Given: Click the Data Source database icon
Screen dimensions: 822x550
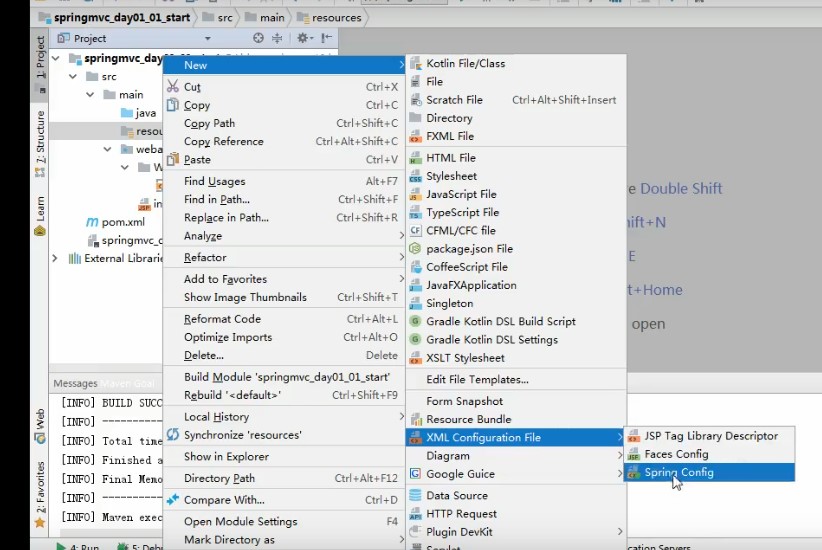Looking at the screenshot, I should pyautogui.click(x=415, y=495).
